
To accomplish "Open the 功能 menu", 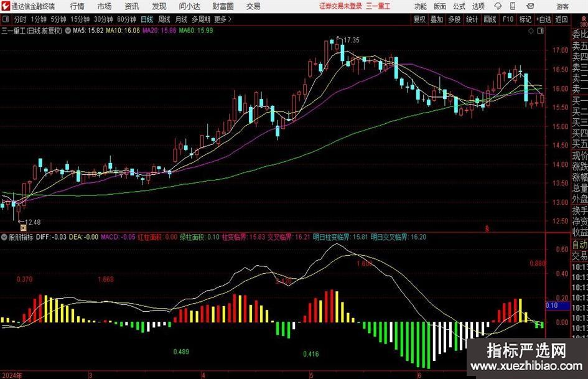I will tap(421, 6).
